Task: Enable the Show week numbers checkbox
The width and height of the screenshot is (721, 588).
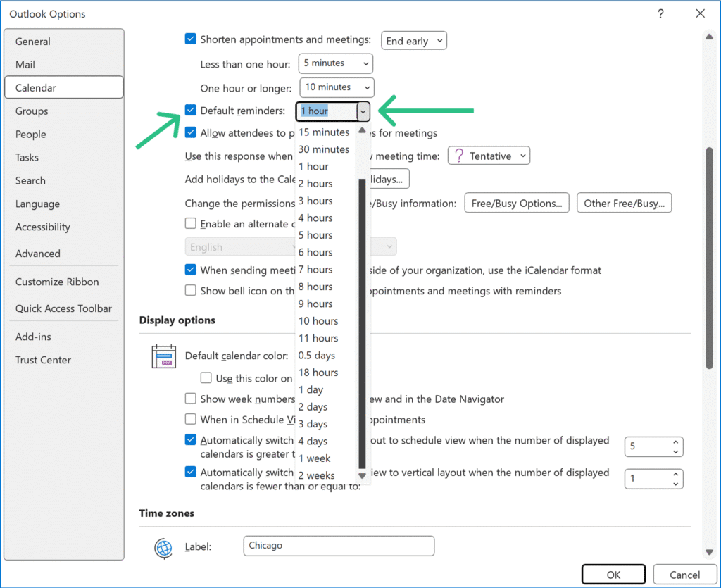Action: (190, 399)
